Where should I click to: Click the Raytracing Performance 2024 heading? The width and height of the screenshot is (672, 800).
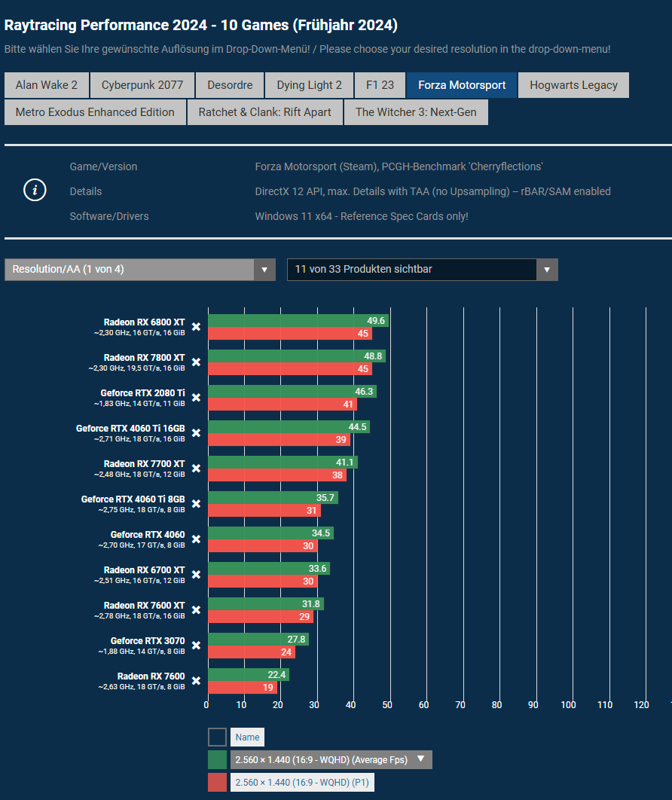pos(201,25)
